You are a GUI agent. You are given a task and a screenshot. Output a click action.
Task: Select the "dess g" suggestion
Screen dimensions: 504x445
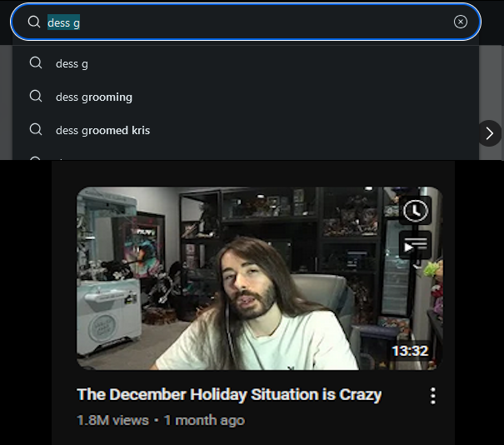pos(246,63)
